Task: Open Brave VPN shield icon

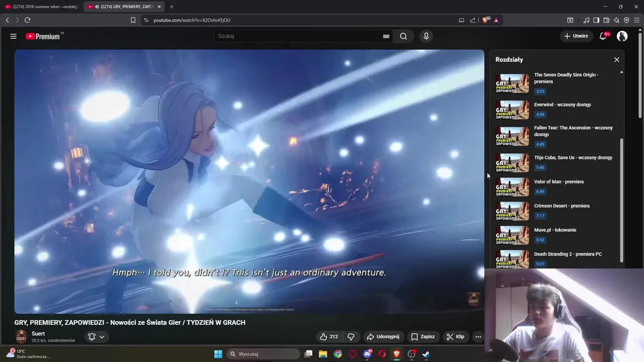Action: (x=626, y=20)
